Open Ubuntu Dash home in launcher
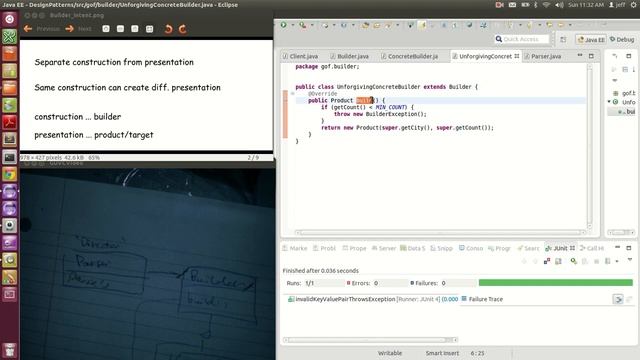640x360 pixels. click(10, 19)
